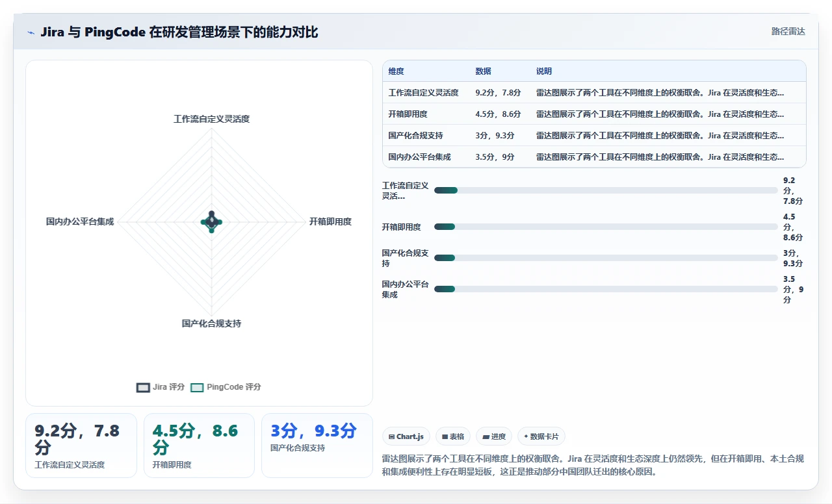Click radar axis label 国产化合规支持
Screen dimensions: 832x504
[211, 323]
